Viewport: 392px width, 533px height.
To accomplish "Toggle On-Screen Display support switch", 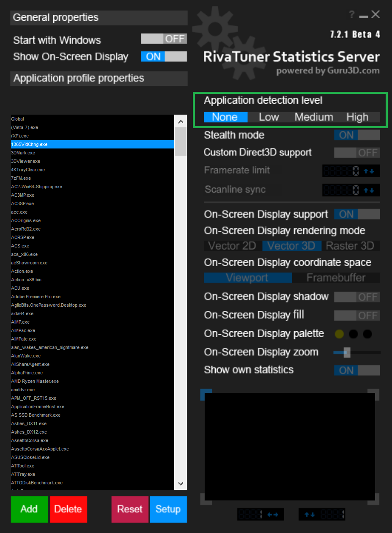I will click(357, 214).
